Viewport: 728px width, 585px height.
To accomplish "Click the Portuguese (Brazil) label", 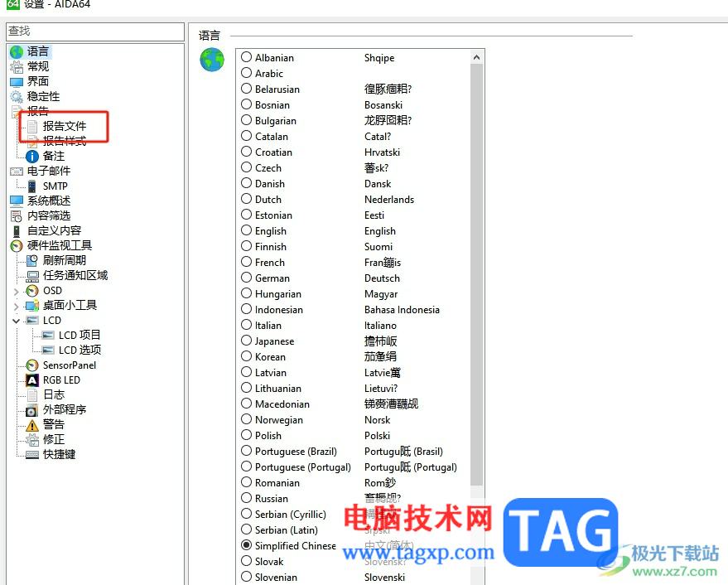I will (296, 452).
